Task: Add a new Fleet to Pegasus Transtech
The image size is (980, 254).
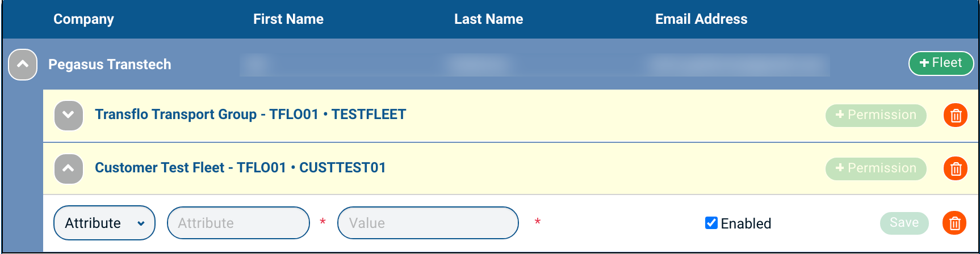Action: 941,63
